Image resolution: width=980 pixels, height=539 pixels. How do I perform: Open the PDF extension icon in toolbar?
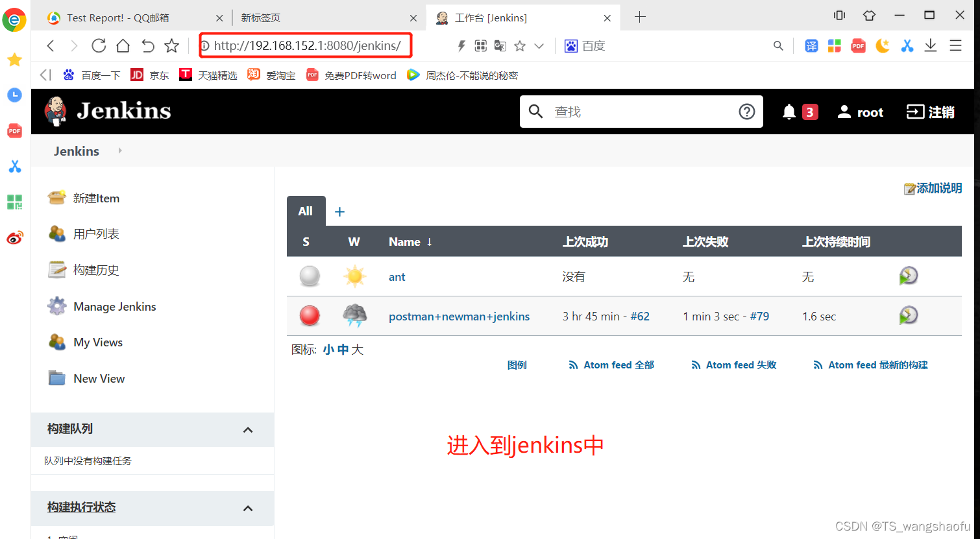[858, 46]
